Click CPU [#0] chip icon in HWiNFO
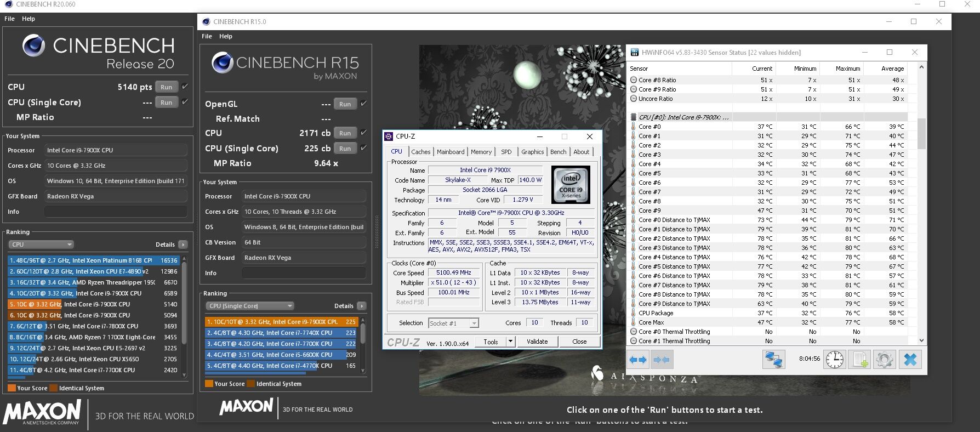 tap(633, 117)
